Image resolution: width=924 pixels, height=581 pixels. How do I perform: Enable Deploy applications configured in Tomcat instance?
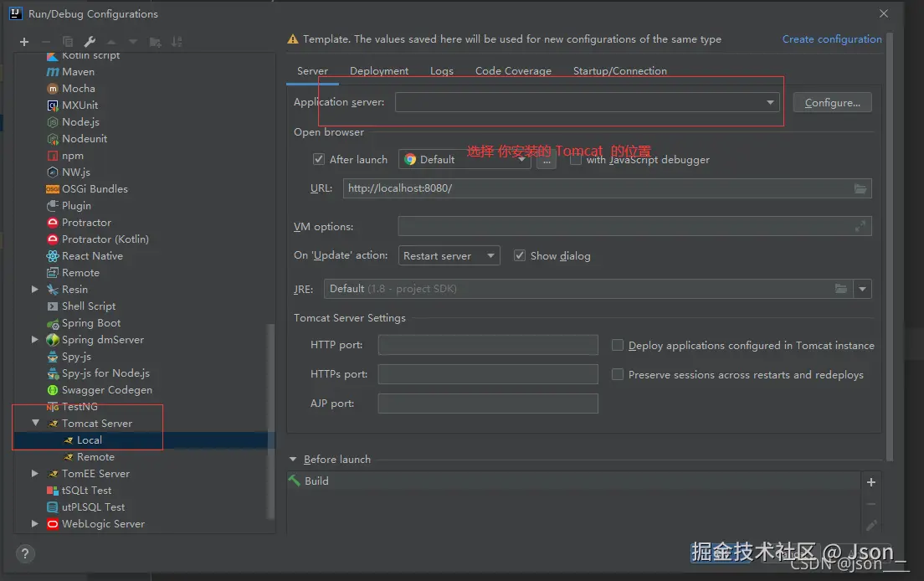(x=618, y=345)
